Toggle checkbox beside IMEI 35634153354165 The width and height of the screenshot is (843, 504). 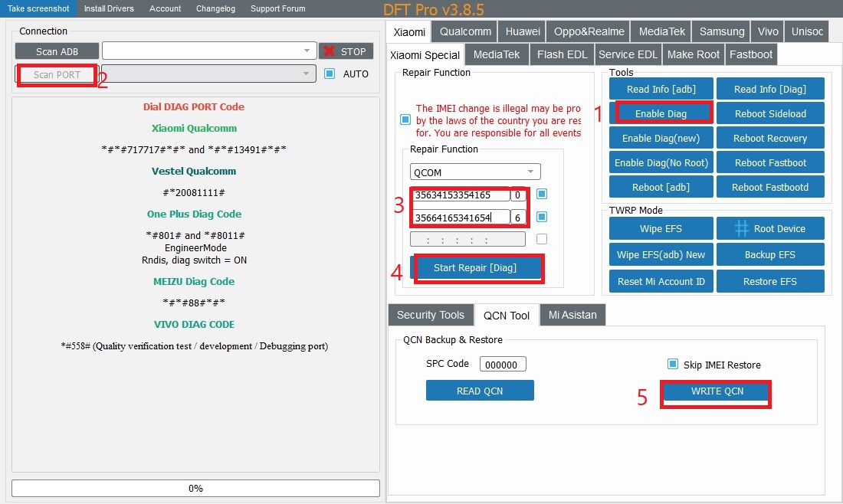click(542, 194)
